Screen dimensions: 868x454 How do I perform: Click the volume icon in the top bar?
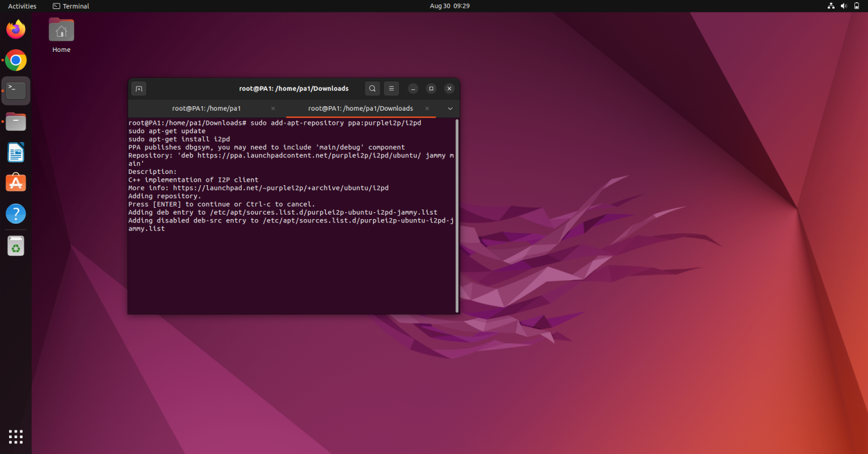[843, 6]
